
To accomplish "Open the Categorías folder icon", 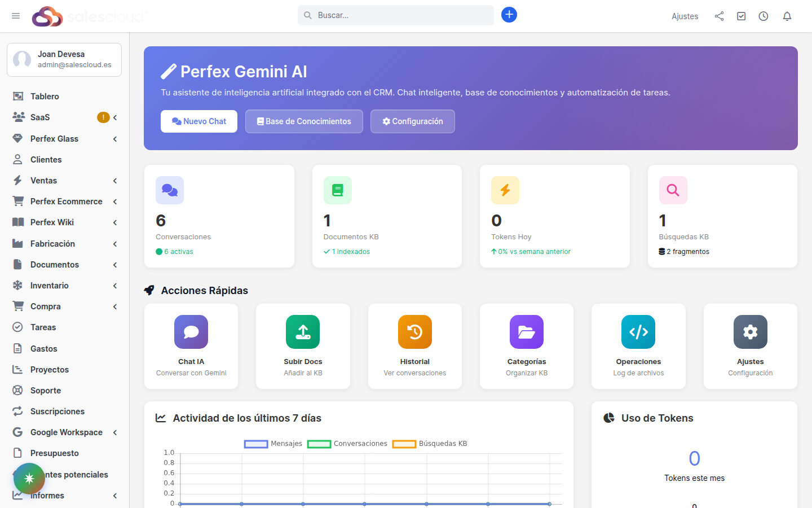I will (526, 332).
